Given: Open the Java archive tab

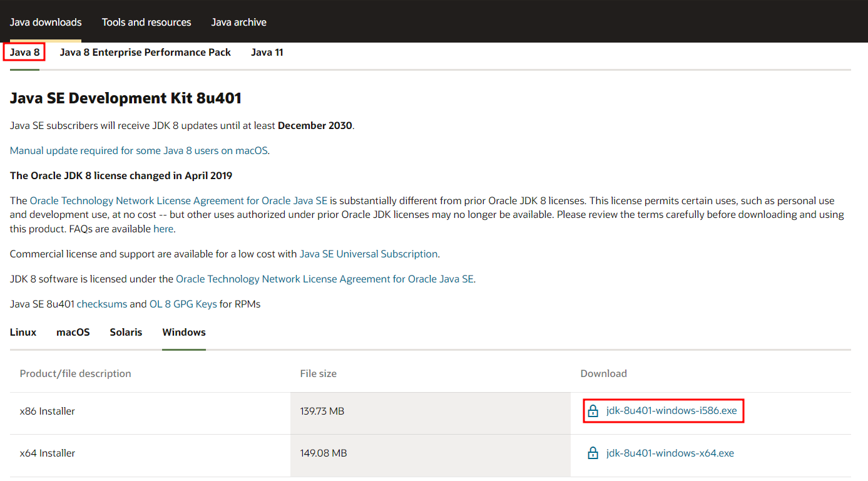Looking at the screenshot, I should coord(239,22).
